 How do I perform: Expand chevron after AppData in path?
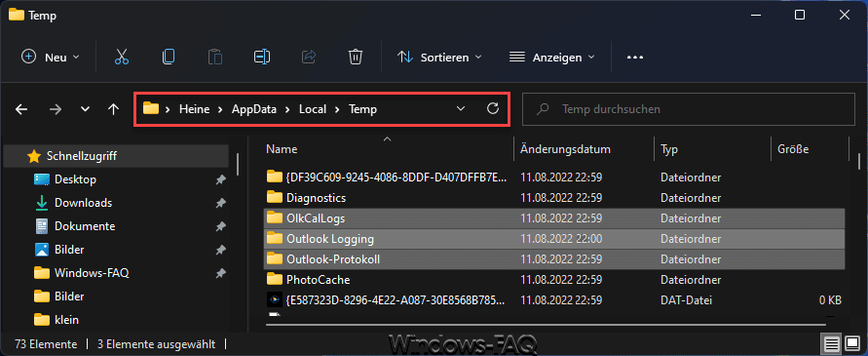pos(287,109)
